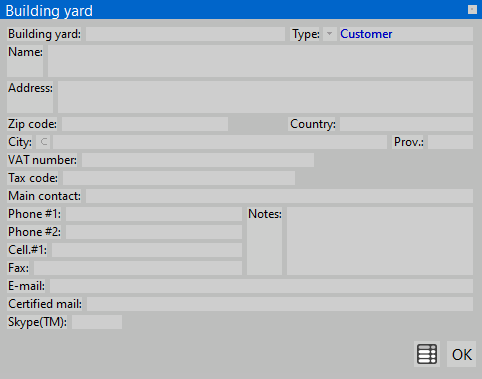482x379 pixels.
Task: Click the Phone #1 field
Action: pos(154,214)
